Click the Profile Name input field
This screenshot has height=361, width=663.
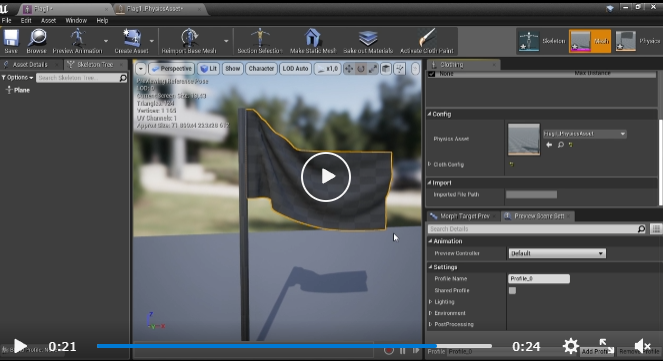[x=539, y=279]
